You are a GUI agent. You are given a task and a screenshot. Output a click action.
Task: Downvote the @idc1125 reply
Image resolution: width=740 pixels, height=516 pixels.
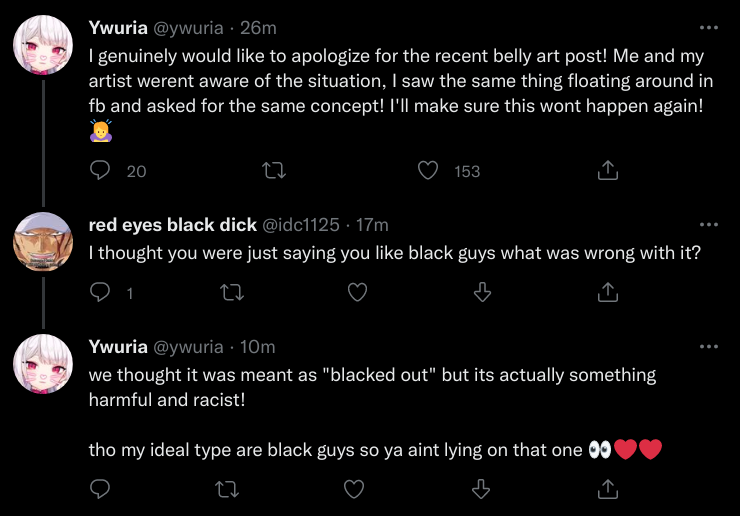tap(482, 292)
